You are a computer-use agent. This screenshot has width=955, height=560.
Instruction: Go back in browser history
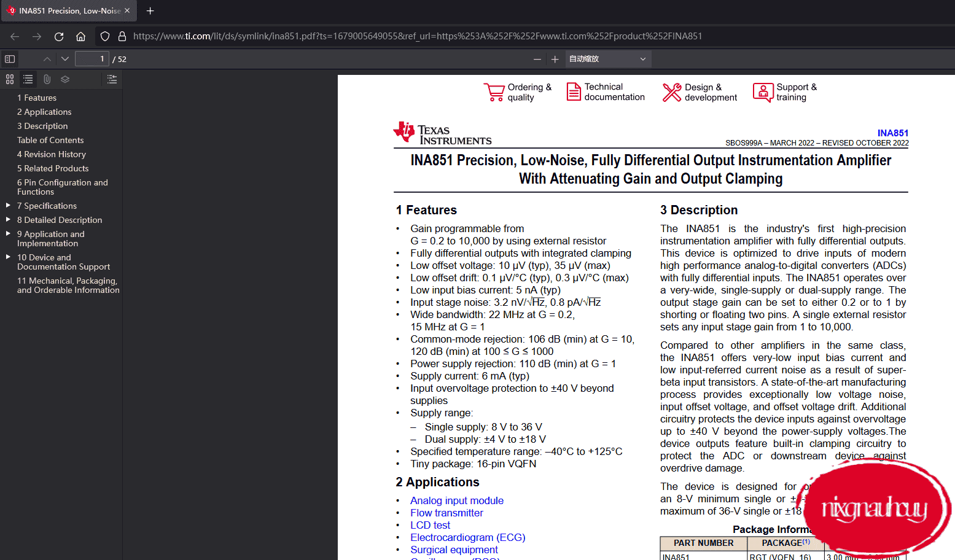tap(15, 36)
